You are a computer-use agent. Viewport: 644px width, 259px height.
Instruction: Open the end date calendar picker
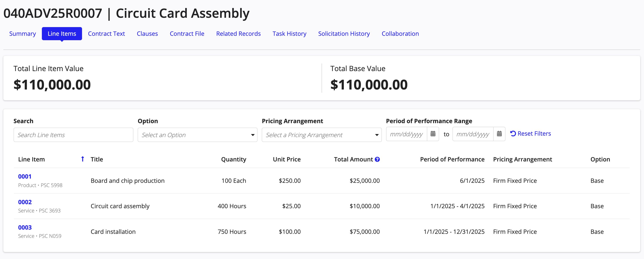point(499,134)
